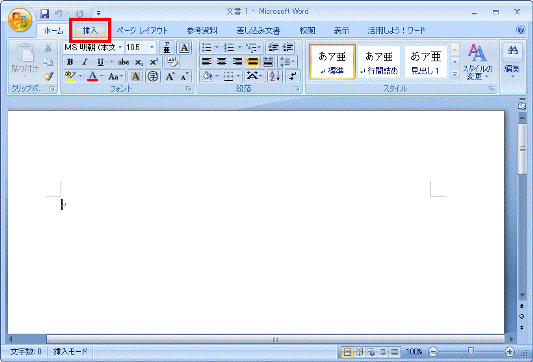
Task: Click the Redo icon in quick access toolbar
Action: (80, 14)
